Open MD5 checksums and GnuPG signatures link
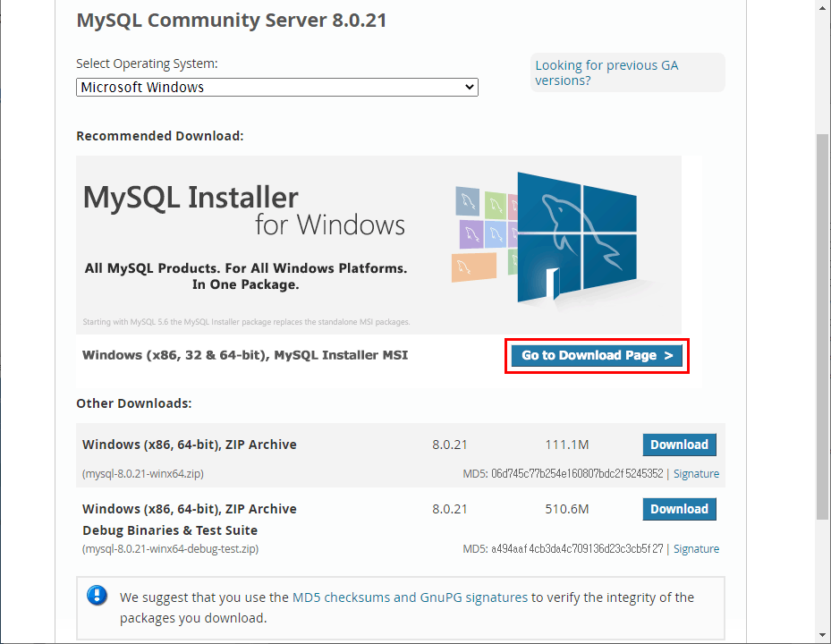 410,597
